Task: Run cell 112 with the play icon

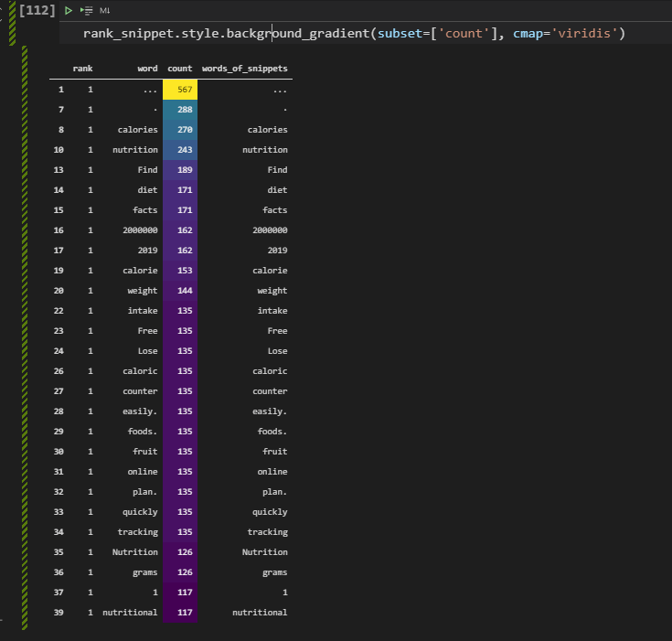Action: click(x=69, y=10)
